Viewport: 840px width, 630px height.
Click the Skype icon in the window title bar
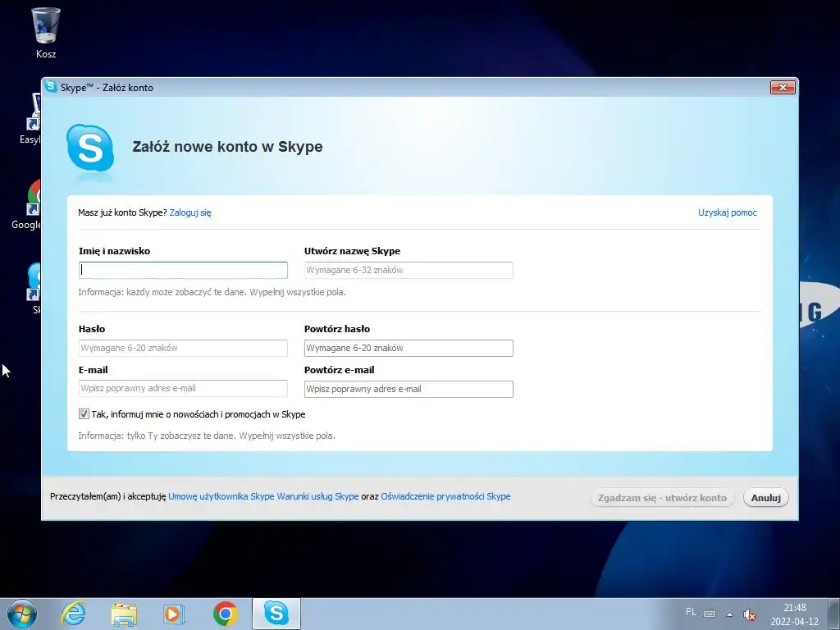pyautogui.click(x=51, y=87)
